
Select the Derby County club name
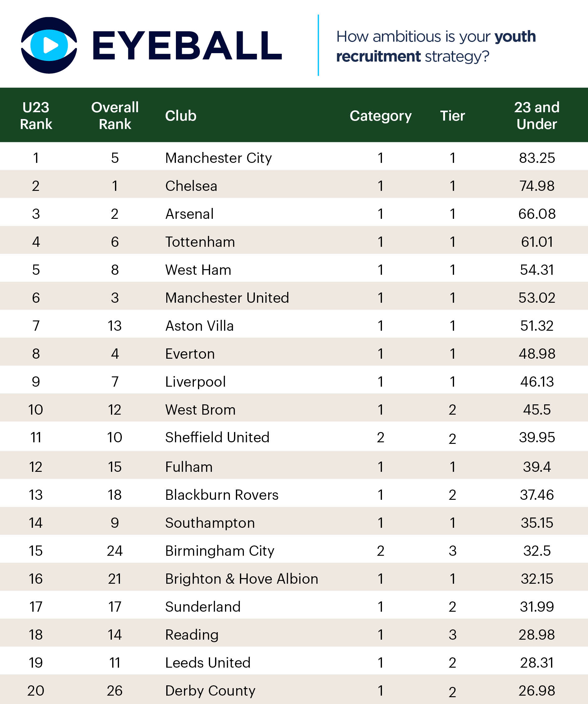point(210,691)
